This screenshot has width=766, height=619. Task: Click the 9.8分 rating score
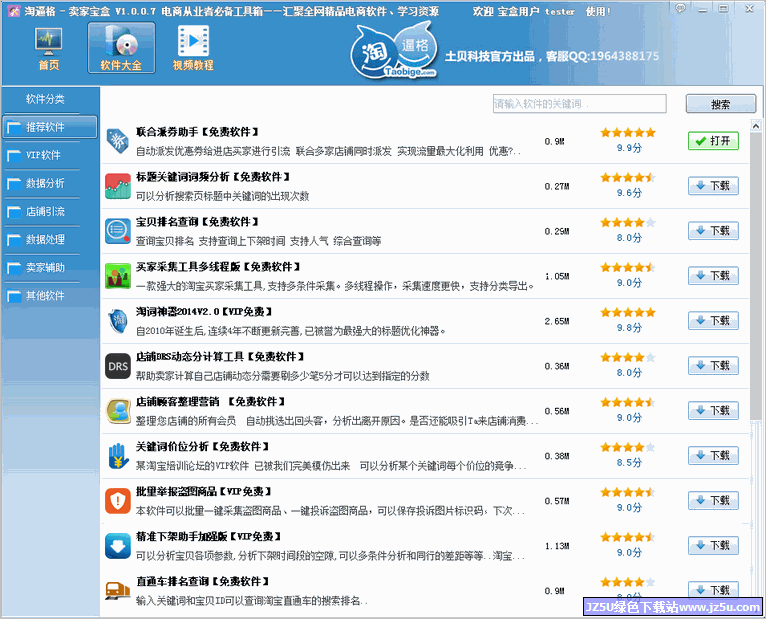click(629, 327)
